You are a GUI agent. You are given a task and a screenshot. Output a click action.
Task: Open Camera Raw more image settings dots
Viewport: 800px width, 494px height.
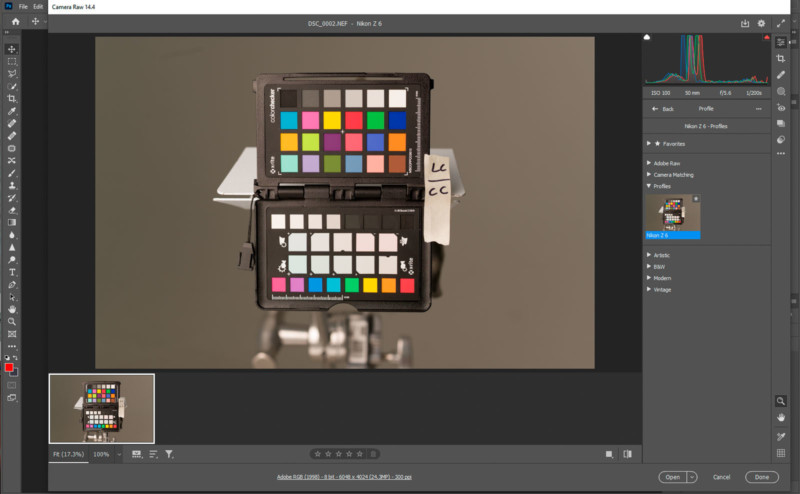coord(781,153)
